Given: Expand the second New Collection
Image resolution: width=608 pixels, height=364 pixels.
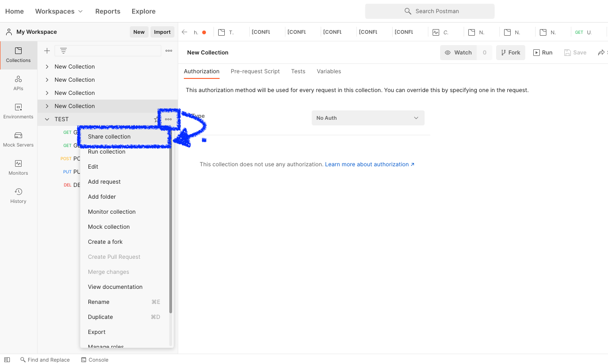Looking at the screenshot, I should (x=47, y=80).
